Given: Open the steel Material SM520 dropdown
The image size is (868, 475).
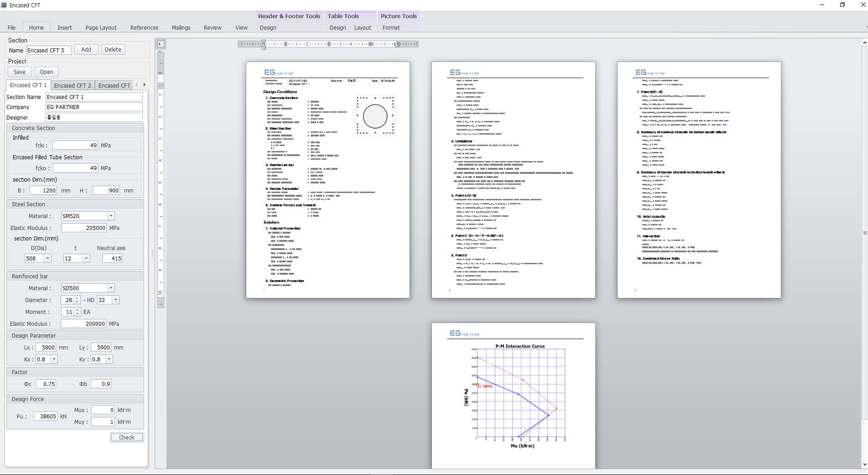Looking at the screenshot, I should tap(111, 216).
